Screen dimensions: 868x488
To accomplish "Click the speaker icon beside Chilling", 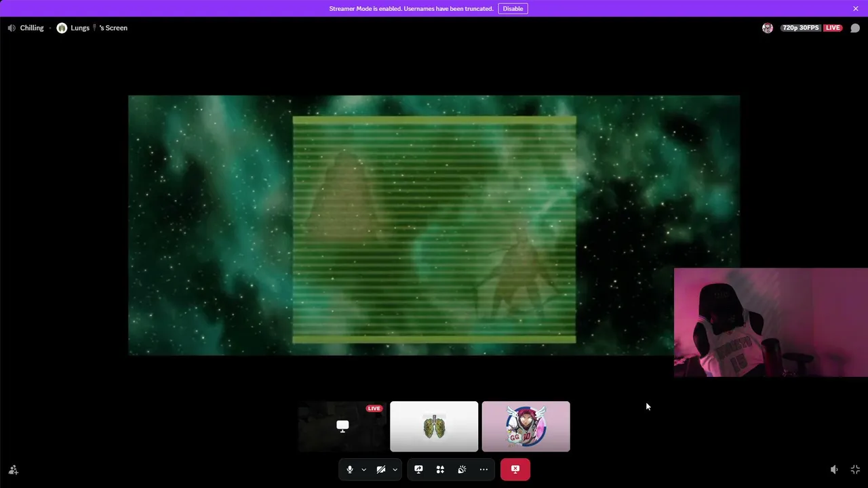I will click(x=12, y=28).
